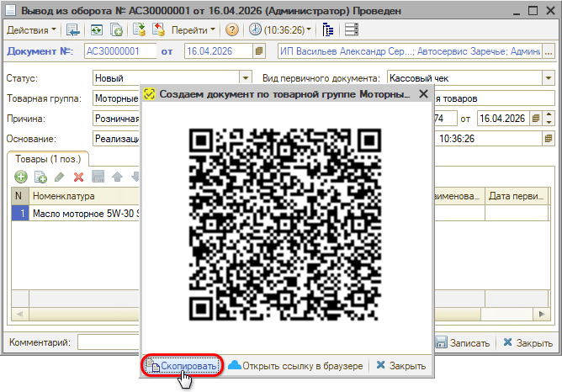Click the red delete row icon
The image size is (562, 392).
point(78,177)
